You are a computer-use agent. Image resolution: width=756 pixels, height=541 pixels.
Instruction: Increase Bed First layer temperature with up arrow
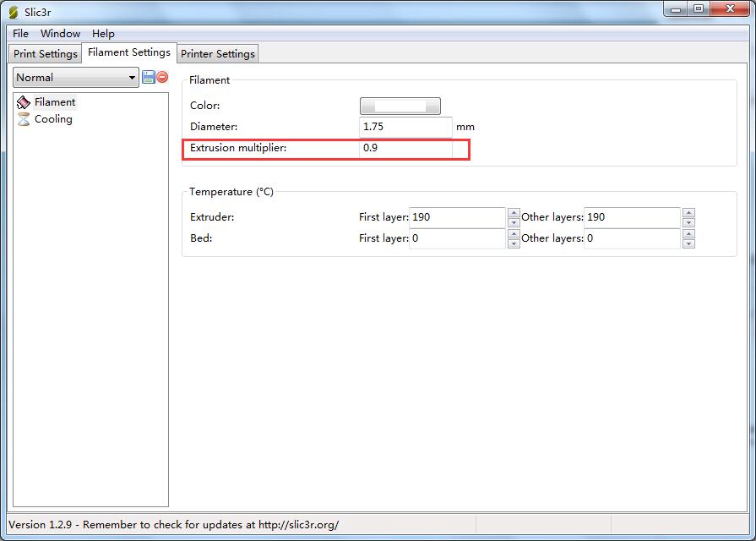click(x=514, y=234)
